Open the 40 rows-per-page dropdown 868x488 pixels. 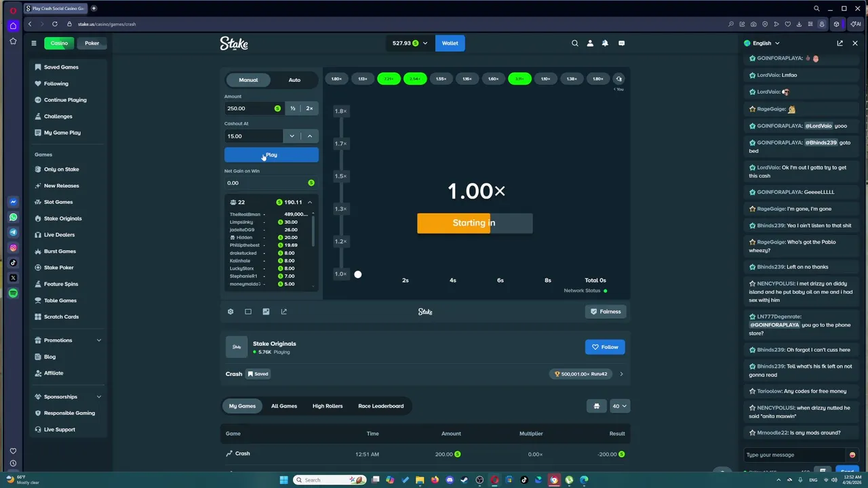click(x=620, y=406)
